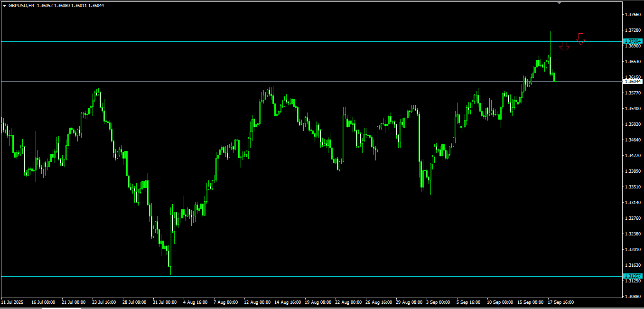This screenshot has height=309, width=644.
Task: Click the 1.32760 price scale value
Action: tap(634, 218)
